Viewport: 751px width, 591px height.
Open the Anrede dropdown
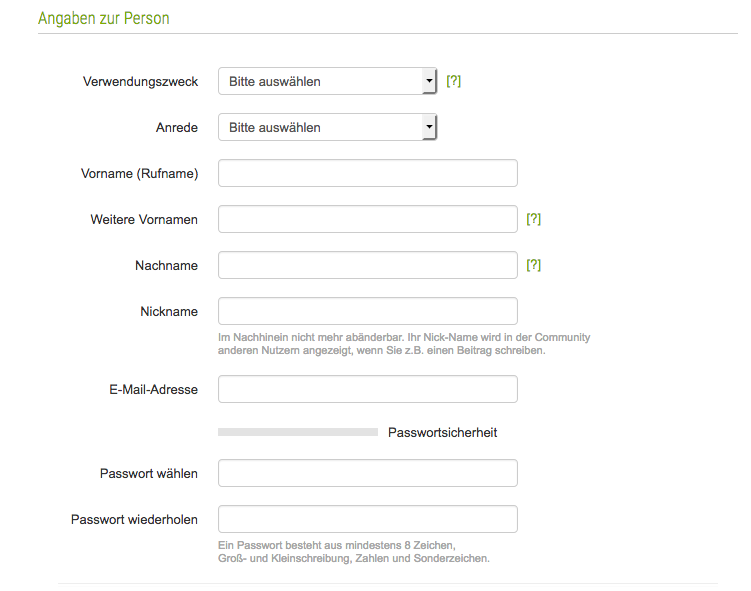pos(327,127)
